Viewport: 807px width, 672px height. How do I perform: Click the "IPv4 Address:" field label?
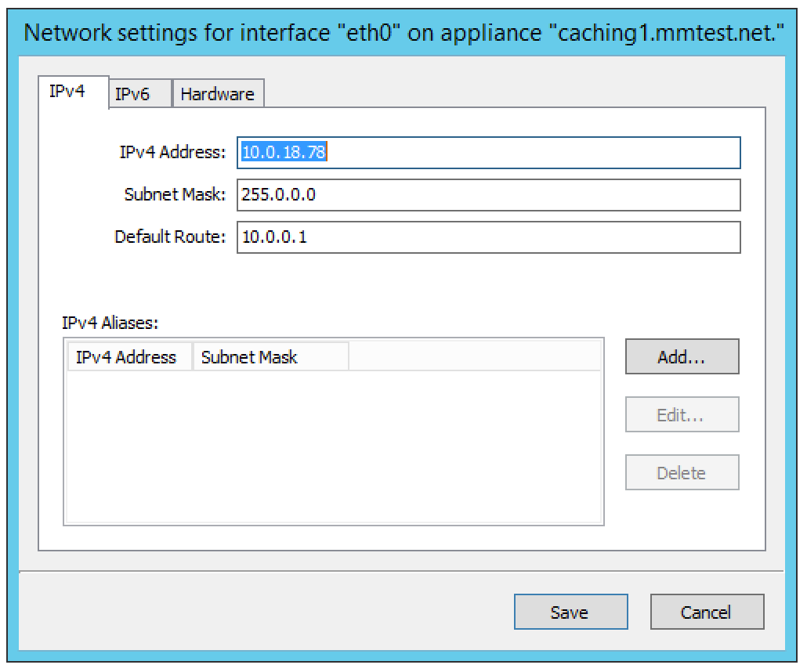pyautogui.click(x=172, y=153)
